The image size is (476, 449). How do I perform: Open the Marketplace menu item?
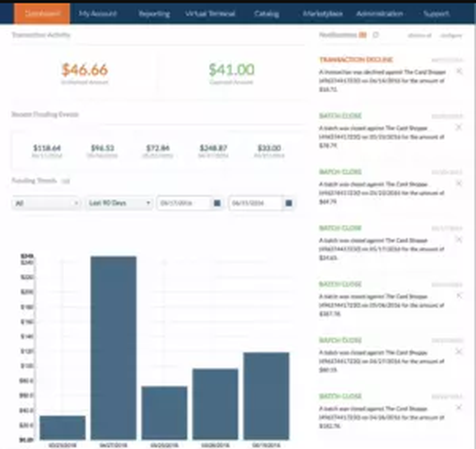pyautogui.click(x=323, y=14)
